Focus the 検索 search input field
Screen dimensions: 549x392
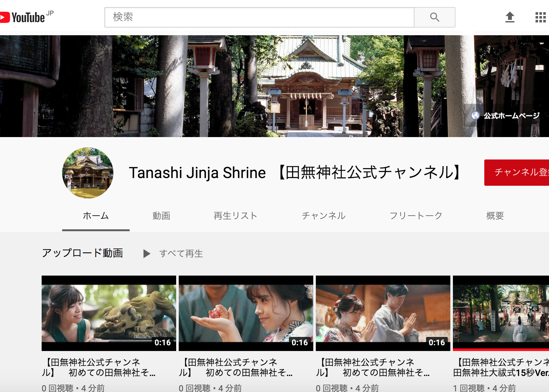259,17
